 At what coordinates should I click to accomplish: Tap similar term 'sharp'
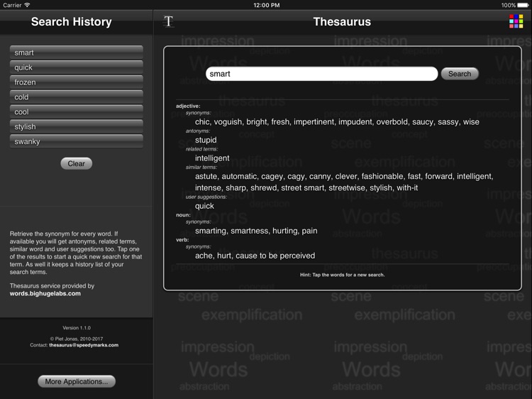(x=235, y=187)
